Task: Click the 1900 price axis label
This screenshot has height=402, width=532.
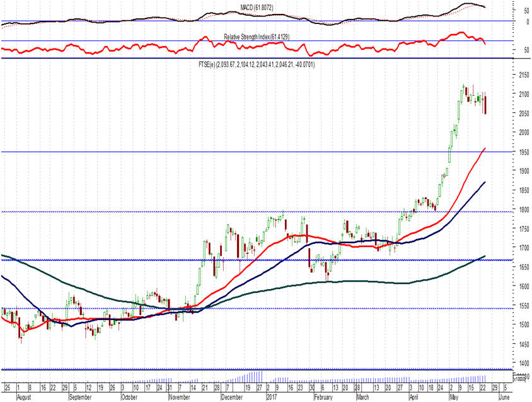Action: 524,171
